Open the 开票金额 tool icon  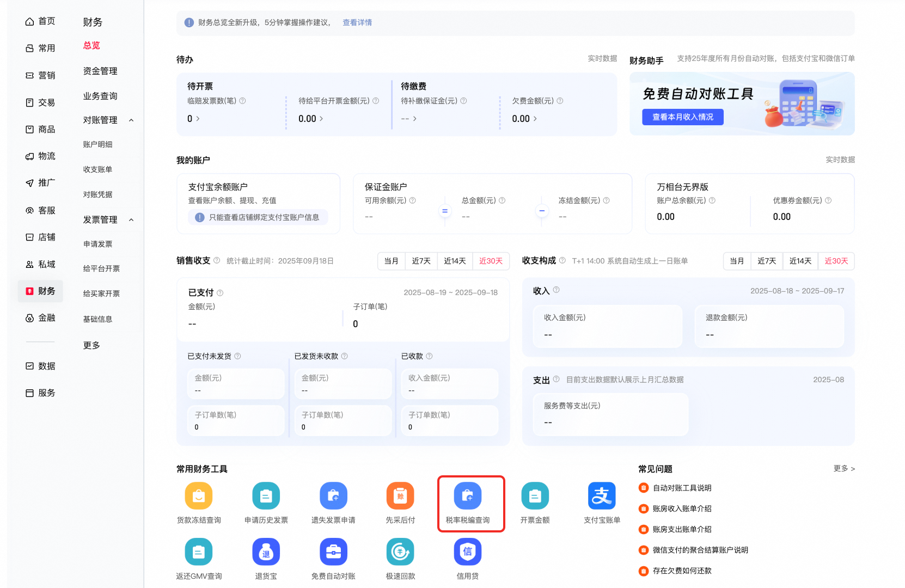coord(535,496)
